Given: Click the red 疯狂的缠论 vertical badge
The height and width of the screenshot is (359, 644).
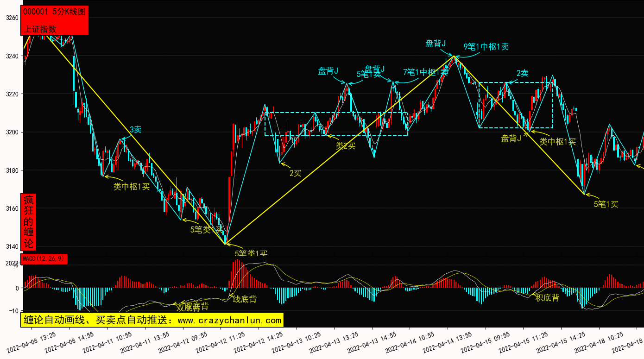Looking at the screenshot, I should tap(29, 222).
